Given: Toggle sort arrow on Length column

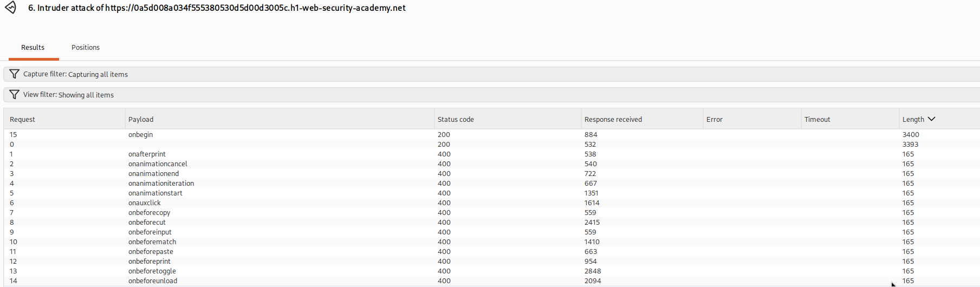Looking at the screenshot, I should [932, 119].
